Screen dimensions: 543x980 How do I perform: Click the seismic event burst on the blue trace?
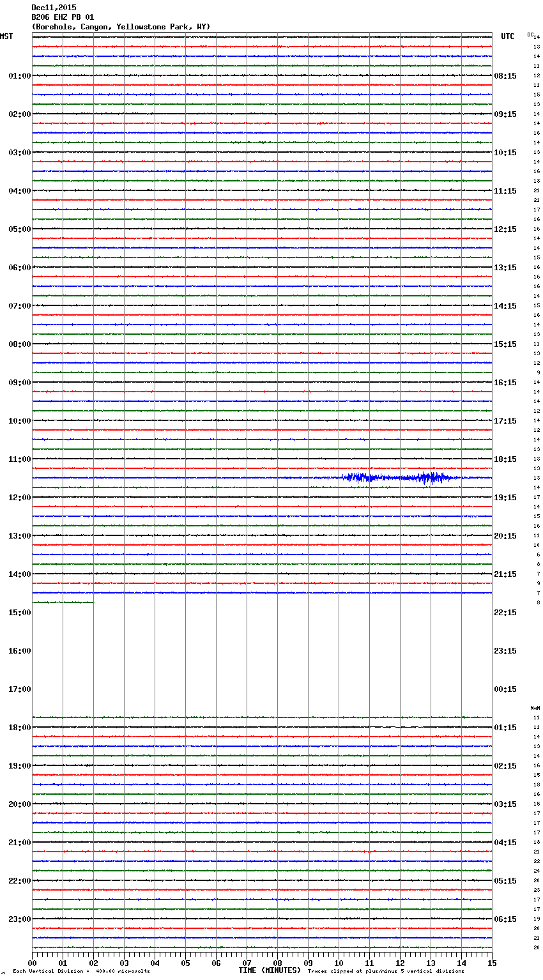click(x=399, y=478)
